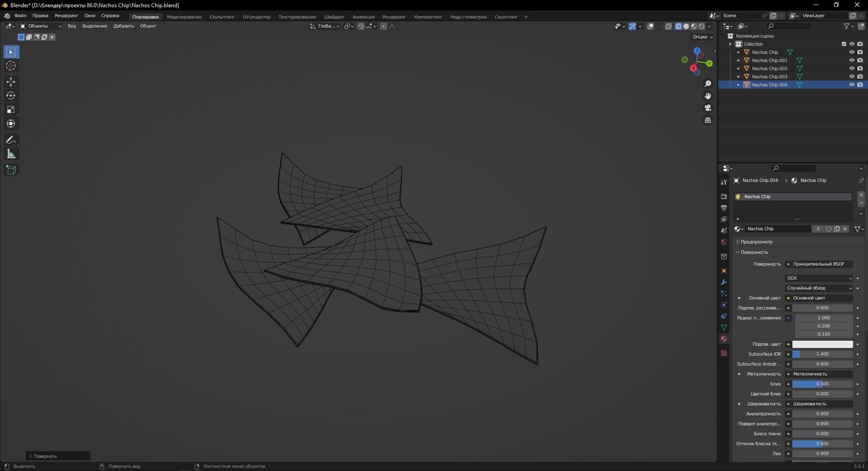Expand the Nachos Chip.001 outliner row

pos(739,60)
